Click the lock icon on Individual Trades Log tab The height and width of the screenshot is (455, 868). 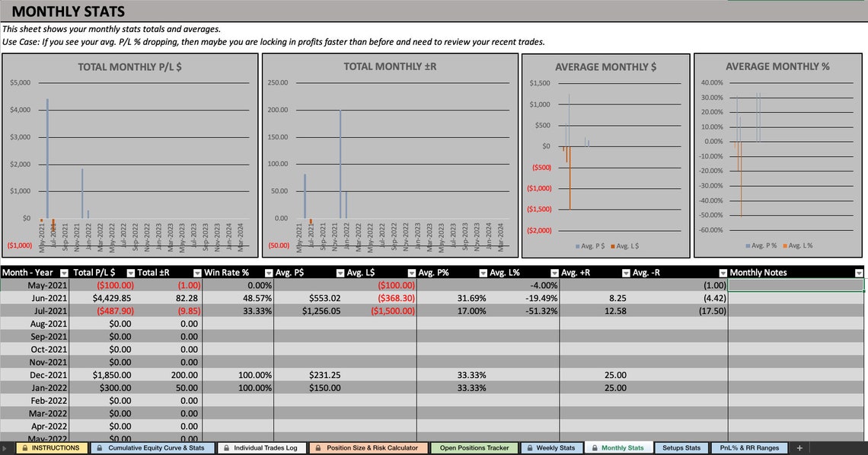(x=225, y=447)
